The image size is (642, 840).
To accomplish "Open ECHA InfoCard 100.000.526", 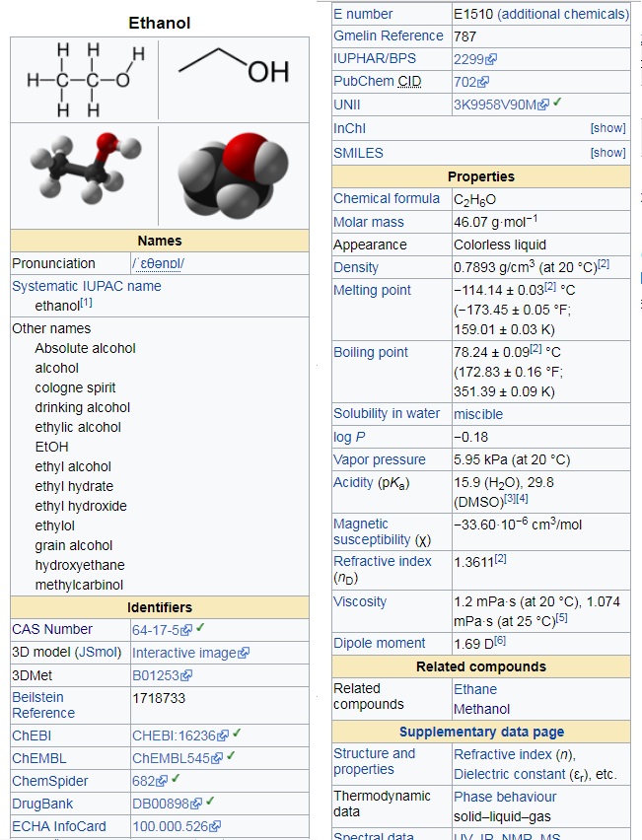I will click(x=170, y=826).
